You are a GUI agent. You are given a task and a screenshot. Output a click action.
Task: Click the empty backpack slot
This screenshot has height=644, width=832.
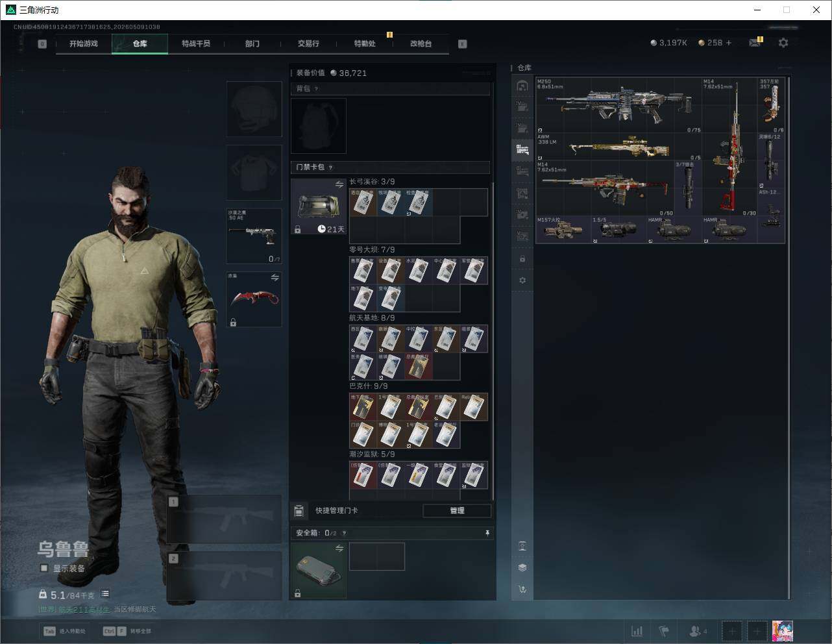[x=319, y=126]
